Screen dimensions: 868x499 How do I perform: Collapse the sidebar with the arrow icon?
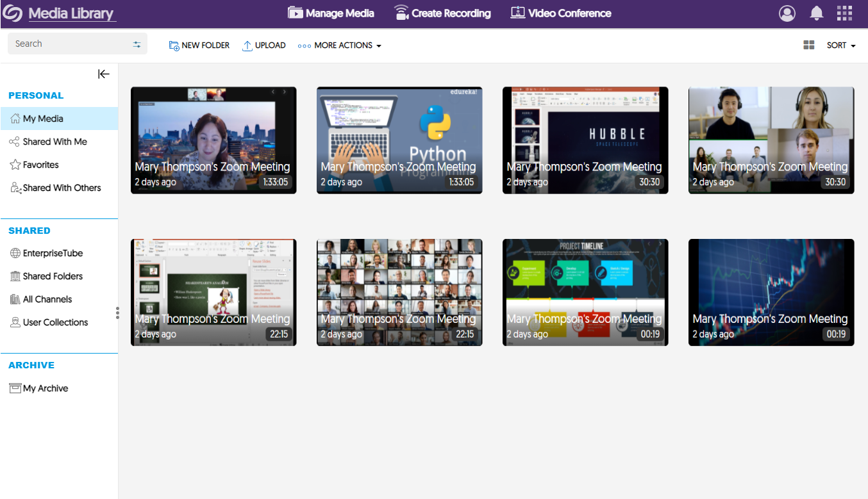(103, 74)
